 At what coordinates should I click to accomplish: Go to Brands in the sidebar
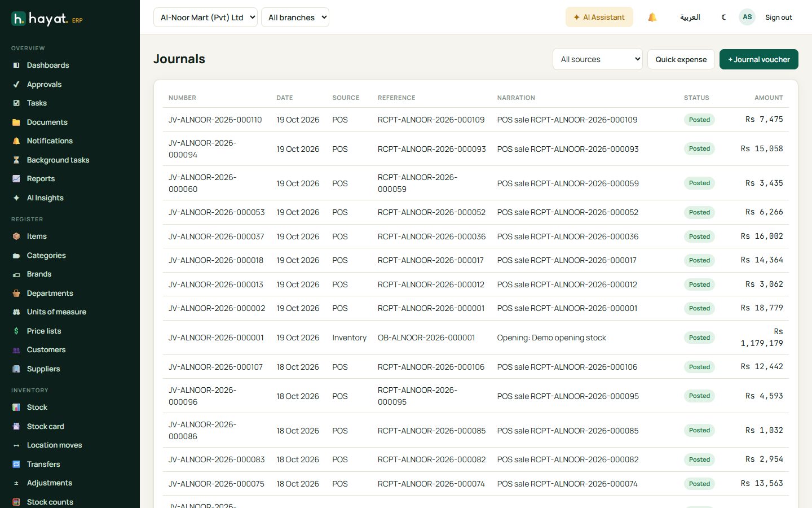pyautogui.click(x=39, y=274)
